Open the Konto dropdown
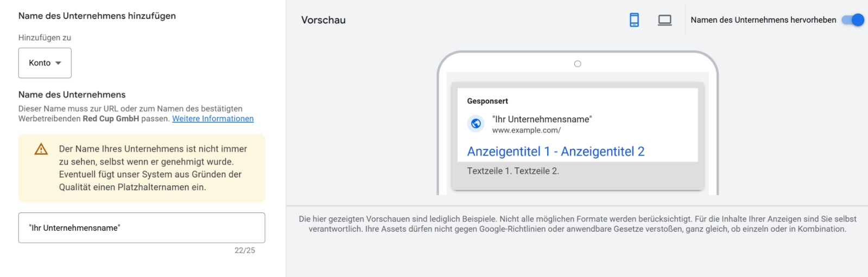The width and height of the screenshot is (868, 277). 45,63
